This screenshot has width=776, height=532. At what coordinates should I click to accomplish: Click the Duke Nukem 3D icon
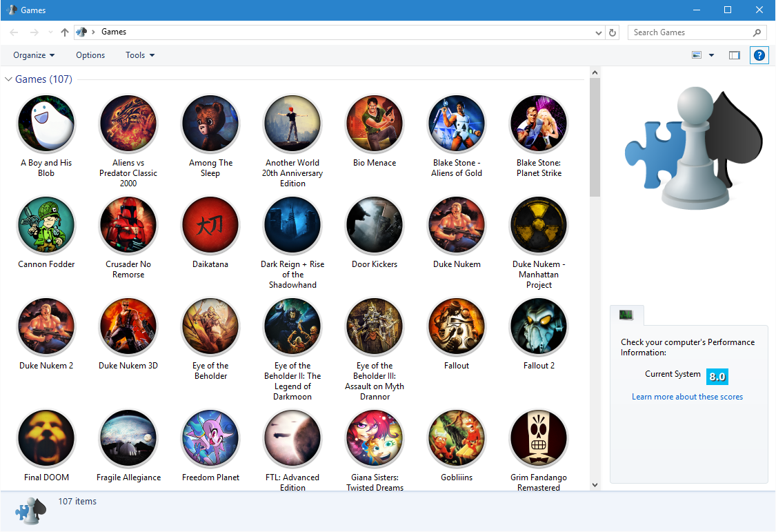point(128,326)
